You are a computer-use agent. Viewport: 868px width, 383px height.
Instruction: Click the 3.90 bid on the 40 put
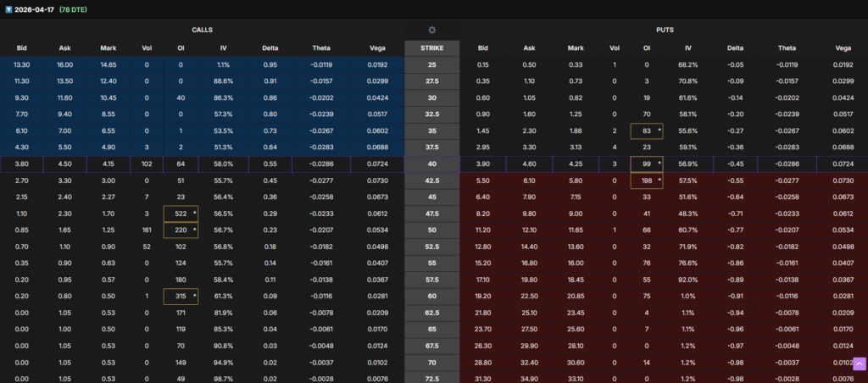[x=483, y=164]
